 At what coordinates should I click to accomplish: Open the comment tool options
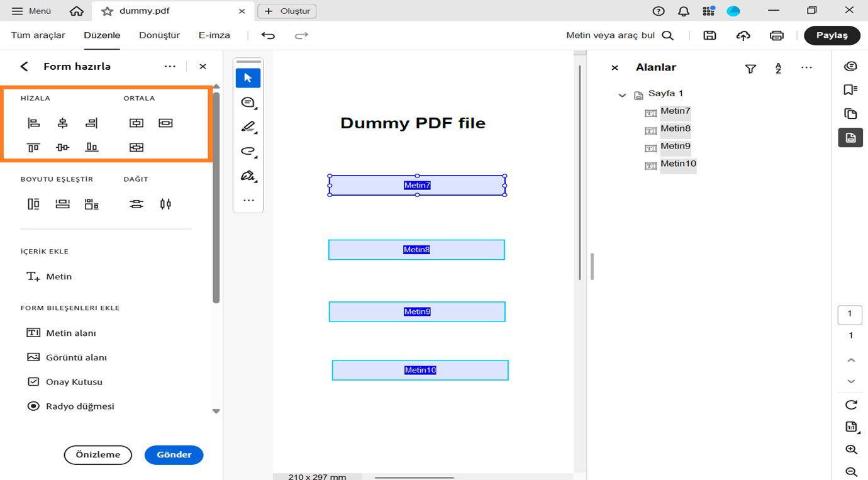[x=248, y=103]
